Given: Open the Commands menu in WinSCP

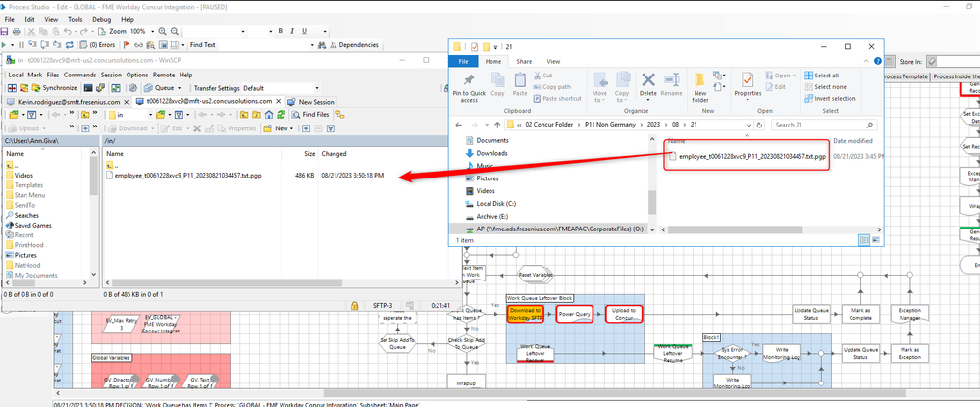Looking at the screenshot, I should (x=81, y=75).
